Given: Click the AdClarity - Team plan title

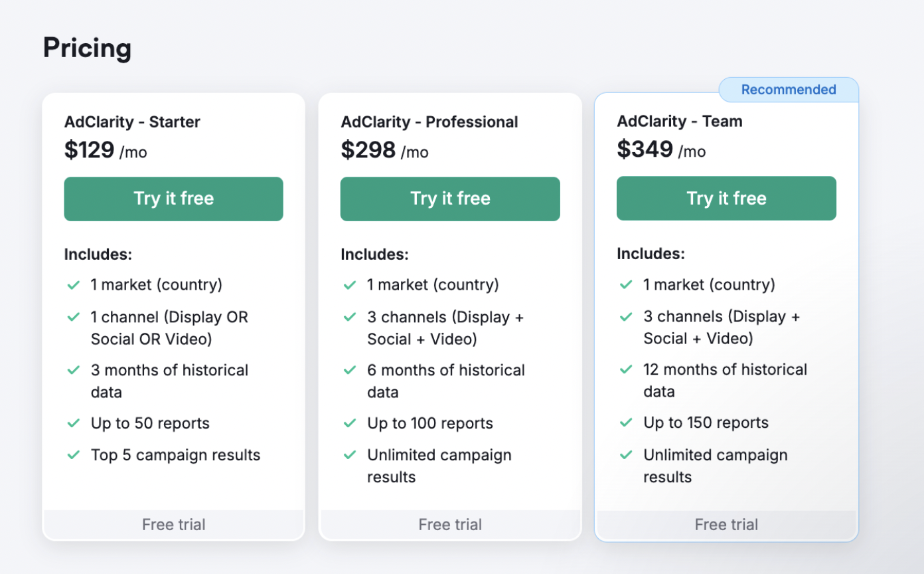Looking at the screenshot, I should pos(680,121).
